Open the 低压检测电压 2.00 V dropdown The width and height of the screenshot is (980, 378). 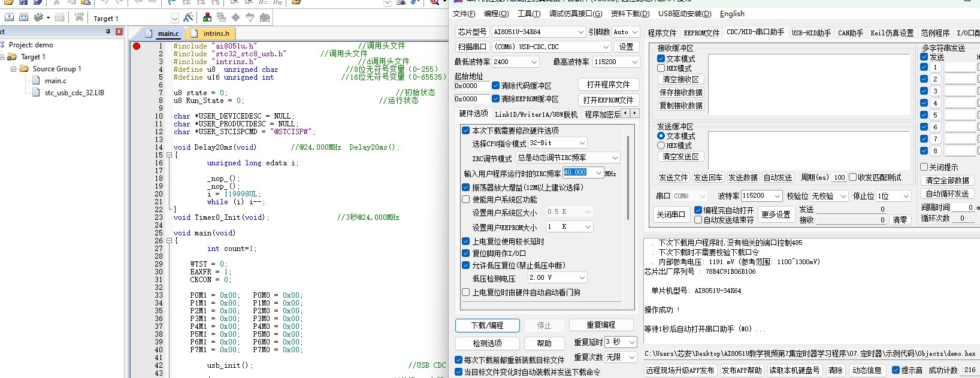(557, 278)
